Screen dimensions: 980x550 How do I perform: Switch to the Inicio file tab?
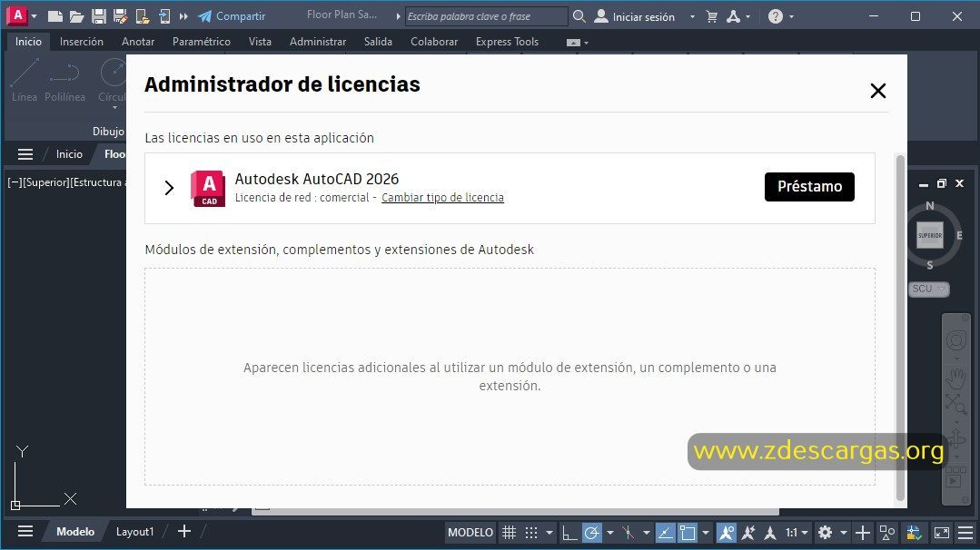pos(69,154)
